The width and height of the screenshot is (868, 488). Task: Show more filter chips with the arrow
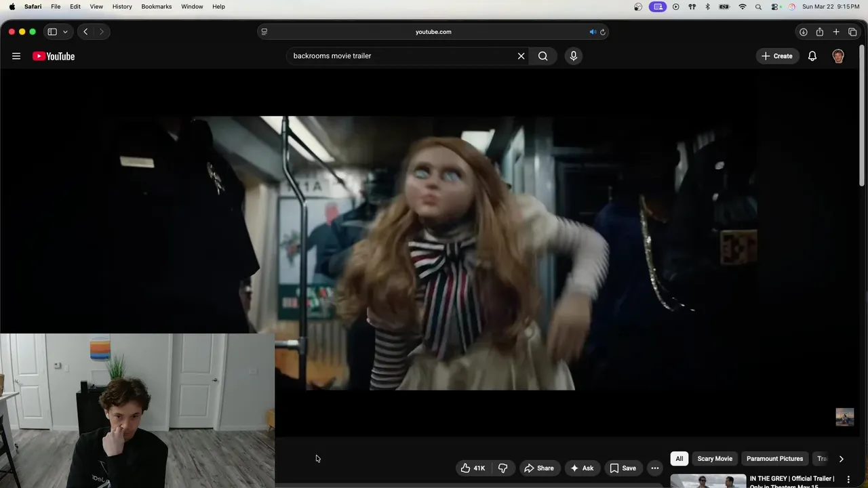841,459
